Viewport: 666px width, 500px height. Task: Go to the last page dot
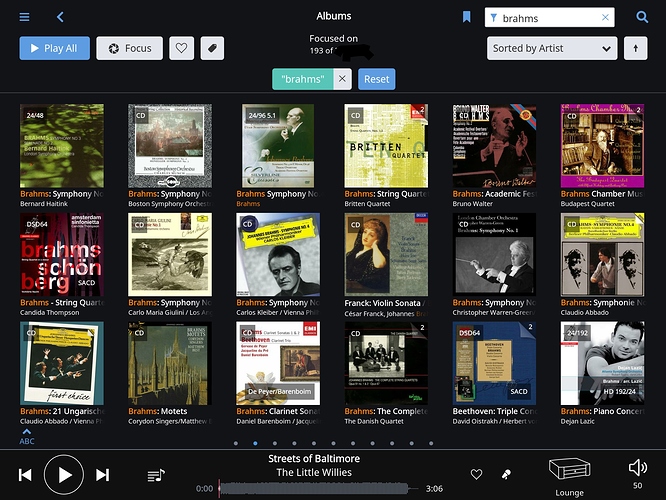tap(431, 443)
